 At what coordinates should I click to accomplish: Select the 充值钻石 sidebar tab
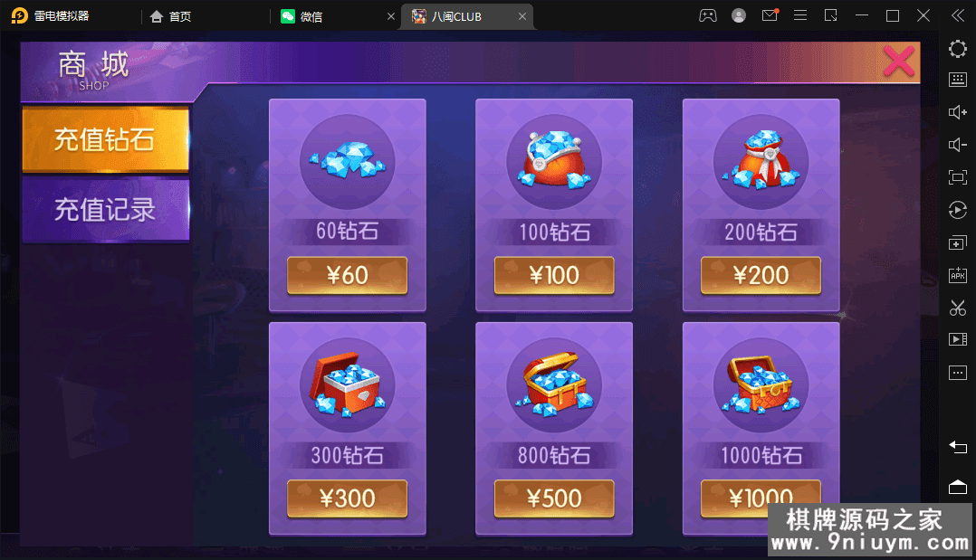click(x=105, y=139)
